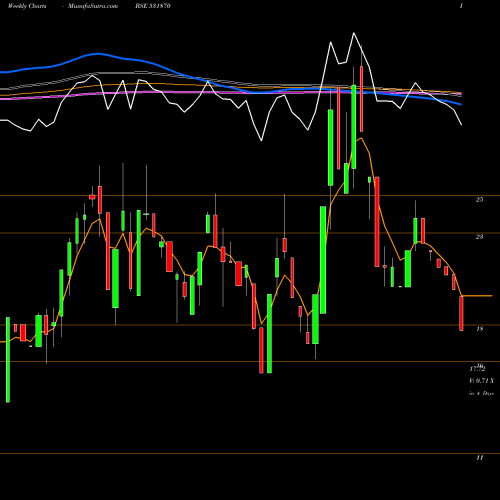This screenshot has height=500, width=500.
Task: Click the 'BSE 531870' stock code label
Action: pos(153,6)
